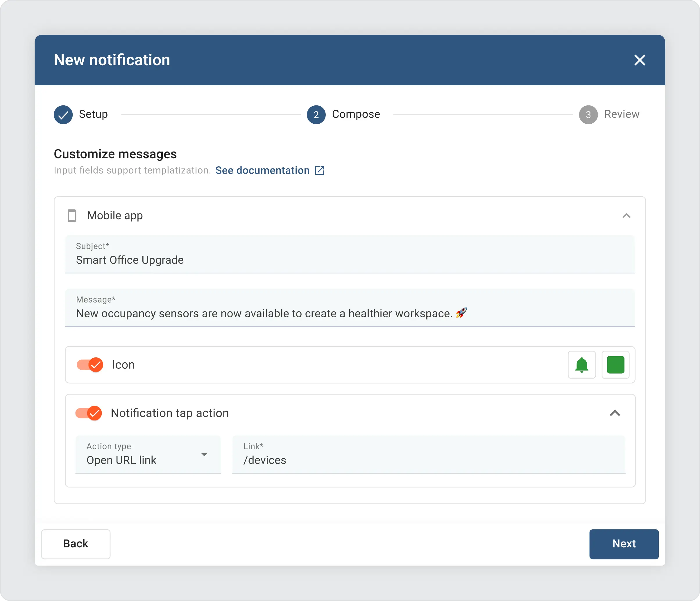Click the bell notification icon
Screen dimensions: 700x601
[581, 364]
